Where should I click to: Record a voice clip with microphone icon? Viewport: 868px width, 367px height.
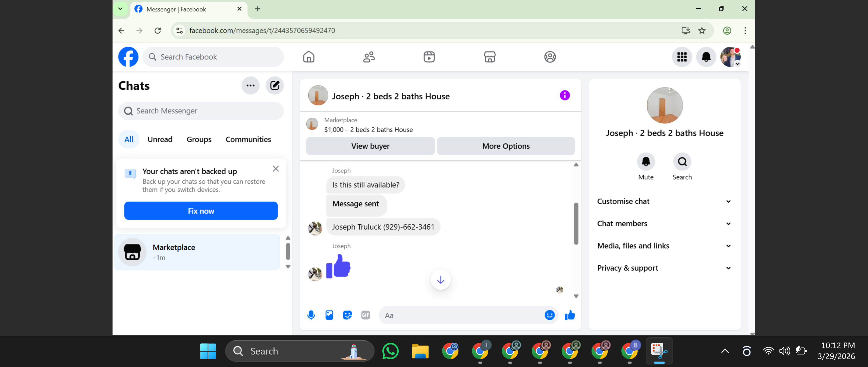pyautogui.click(x=311, y=315)
